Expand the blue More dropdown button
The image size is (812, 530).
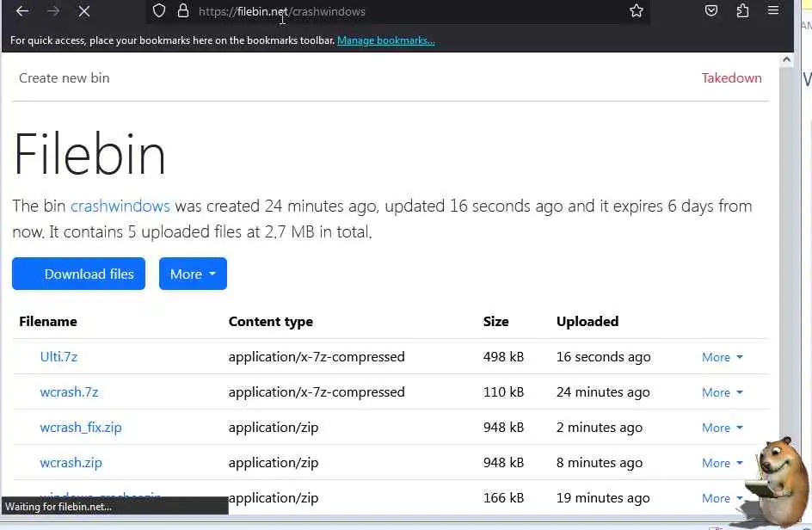[x=193, y=274]
